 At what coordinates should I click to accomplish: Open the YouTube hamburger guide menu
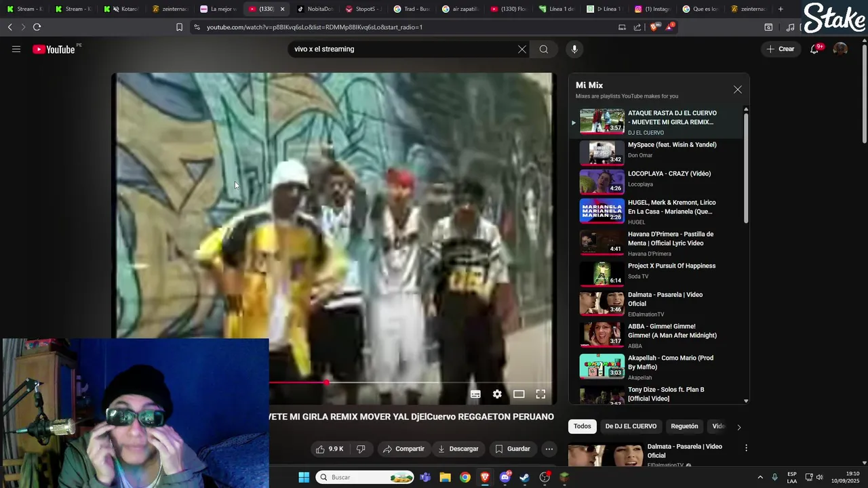tap(16, 49)
